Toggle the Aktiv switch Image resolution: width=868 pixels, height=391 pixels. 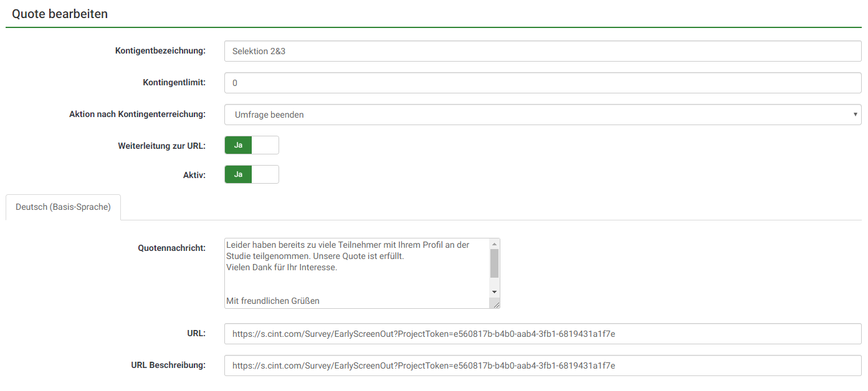coord(252,174)
